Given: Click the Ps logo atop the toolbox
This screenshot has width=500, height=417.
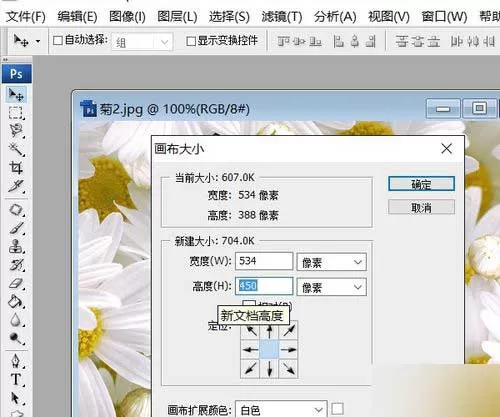Looking at the screenshot, I should tap(16, 74).
